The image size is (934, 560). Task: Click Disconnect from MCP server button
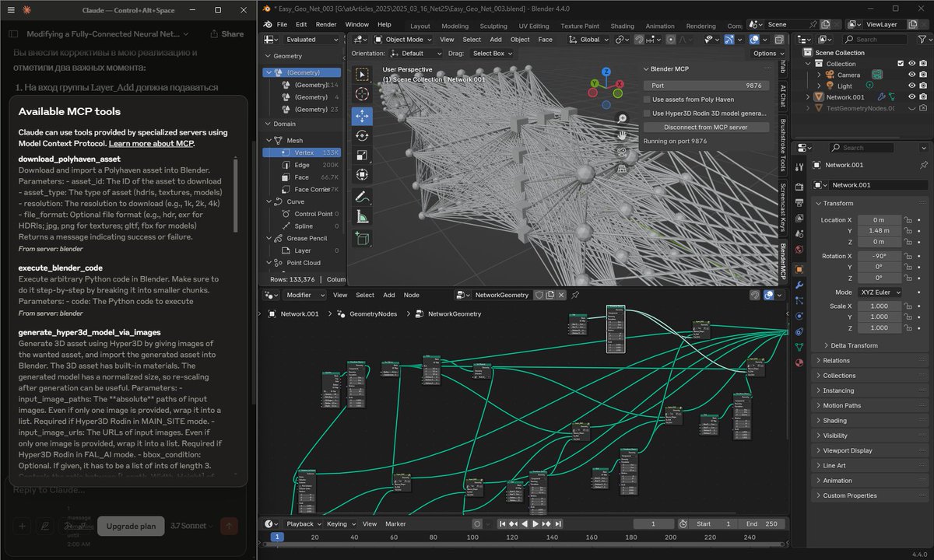click(x=706, y=127)
